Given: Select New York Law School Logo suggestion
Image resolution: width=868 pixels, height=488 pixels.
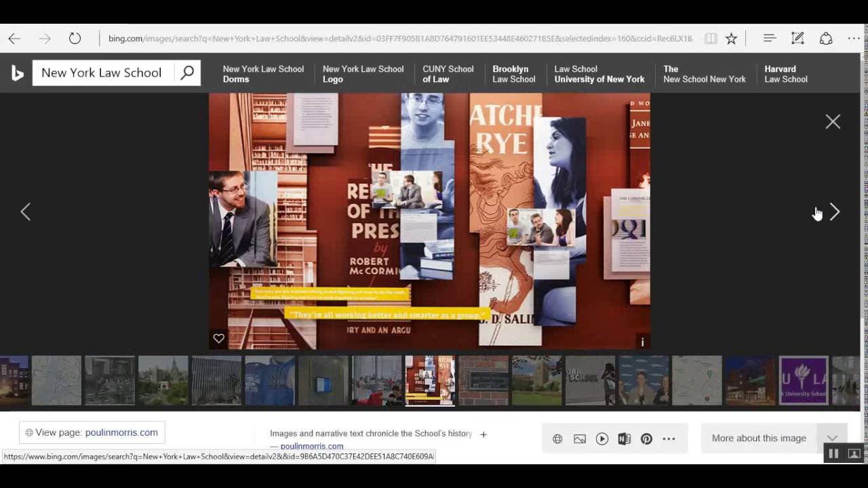Looking at the screenshot, I should click(363, 74).
